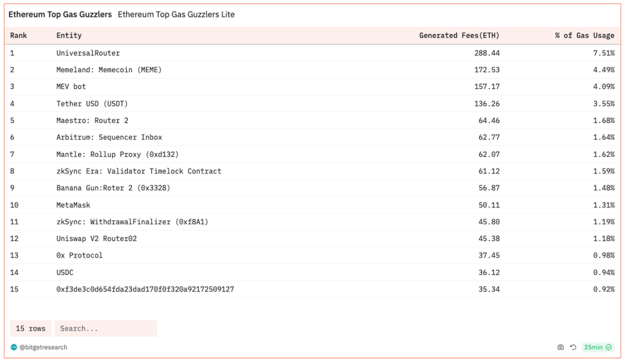Click the MetaMask entity cell

click(x=73, y=205)
